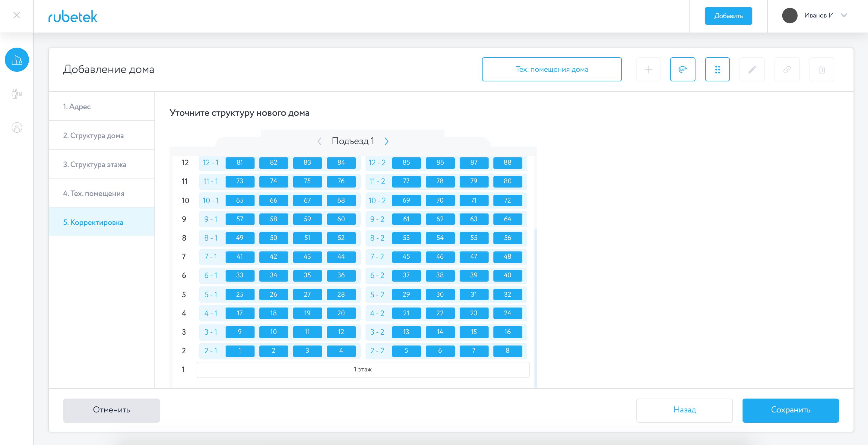The height and width of the screenshot is (445, 868).
Task: Click floor number 7 label
Action: click(184, 257)
